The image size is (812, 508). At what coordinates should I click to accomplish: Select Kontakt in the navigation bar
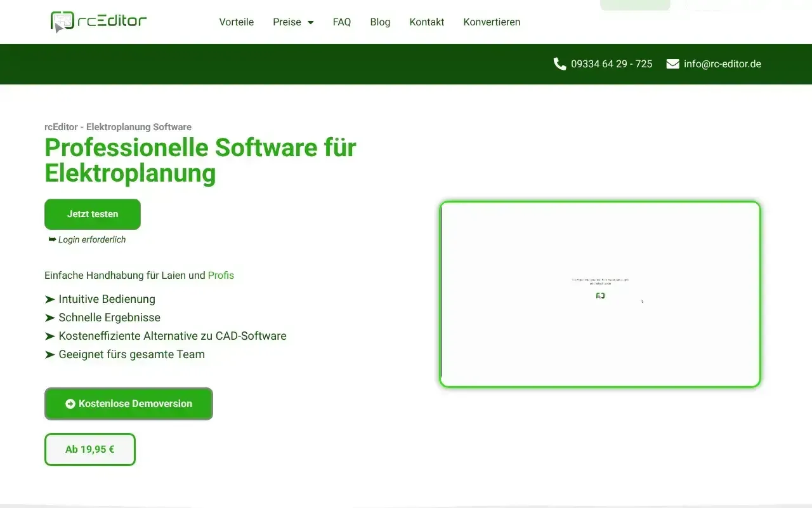click(426, 22)
